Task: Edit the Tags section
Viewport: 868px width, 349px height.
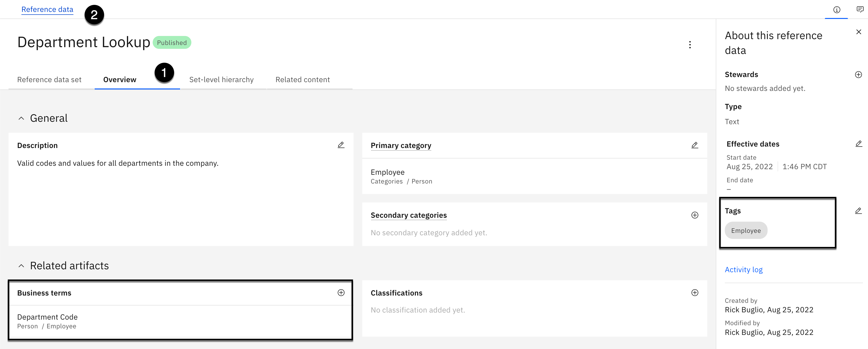Action: coord(858,211)
